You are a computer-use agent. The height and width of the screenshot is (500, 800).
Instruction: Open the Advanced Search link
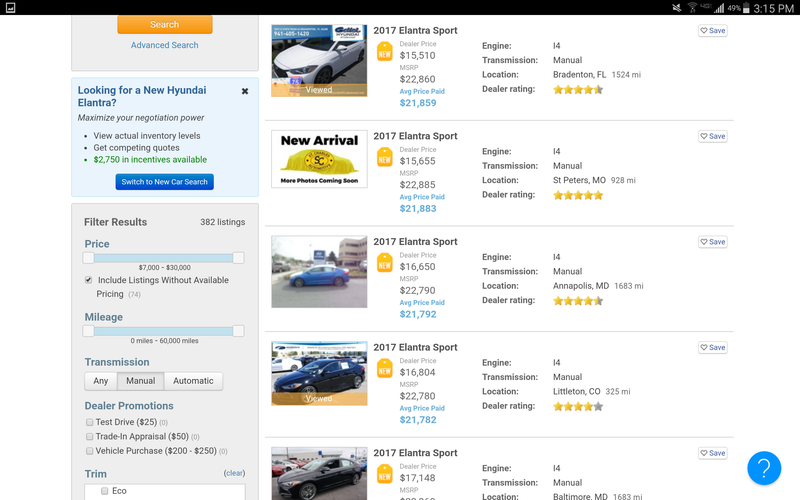click(x=164, y=45)
